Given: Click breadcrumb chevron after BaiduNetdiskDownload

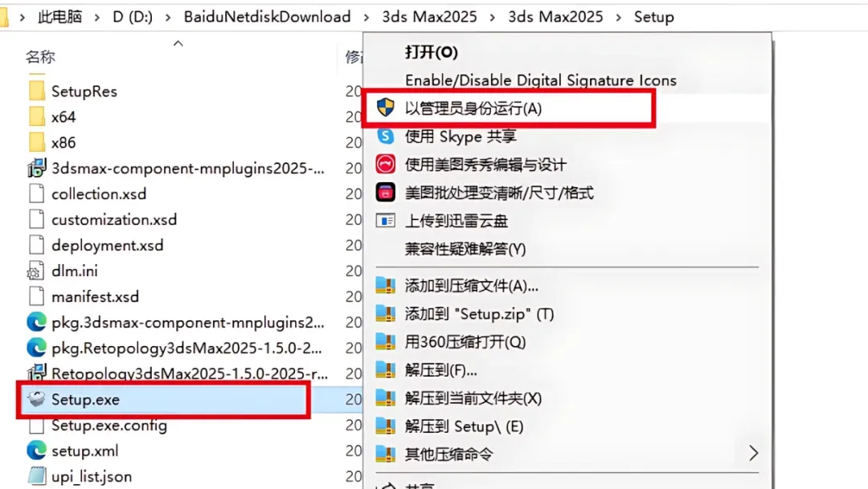Looking at the screenshot, I should [366, 17].
